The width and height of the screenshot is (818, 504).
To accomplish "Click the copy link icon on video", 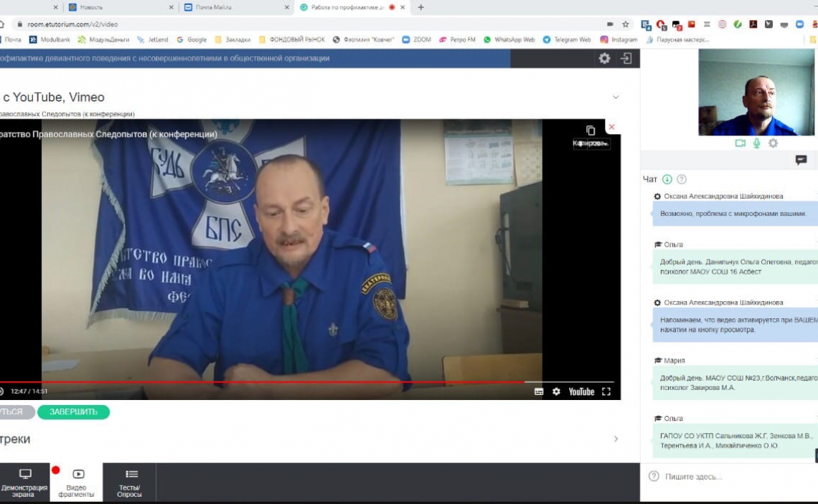I will tap(591, 130).
